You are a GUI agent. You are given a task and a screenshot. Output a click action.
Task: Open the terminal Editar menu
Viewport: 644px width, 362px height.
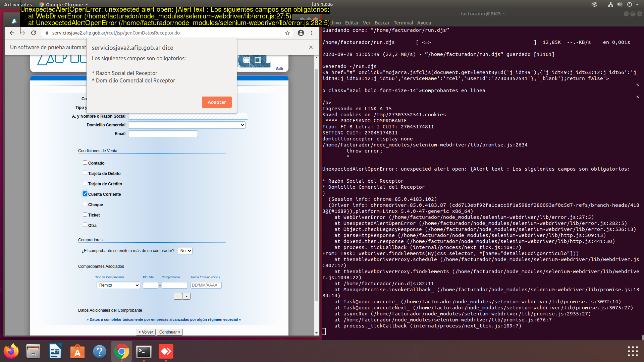tap(352, 23)
